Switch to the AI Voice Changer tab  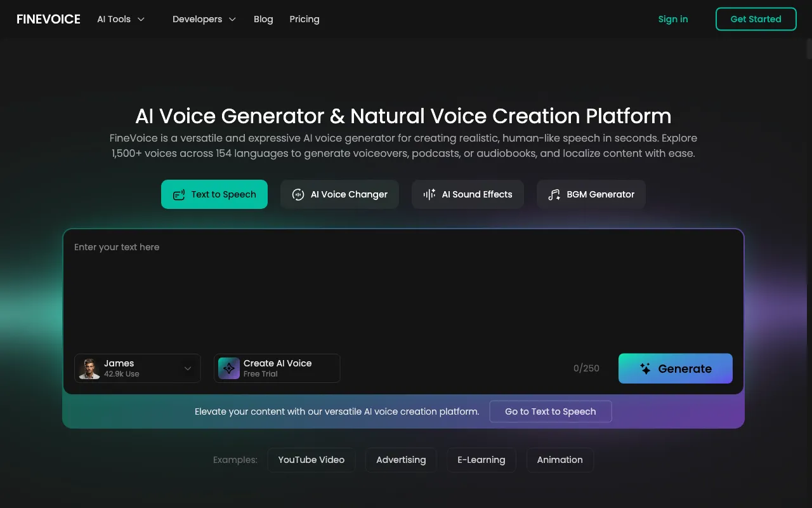pos(339,194)
